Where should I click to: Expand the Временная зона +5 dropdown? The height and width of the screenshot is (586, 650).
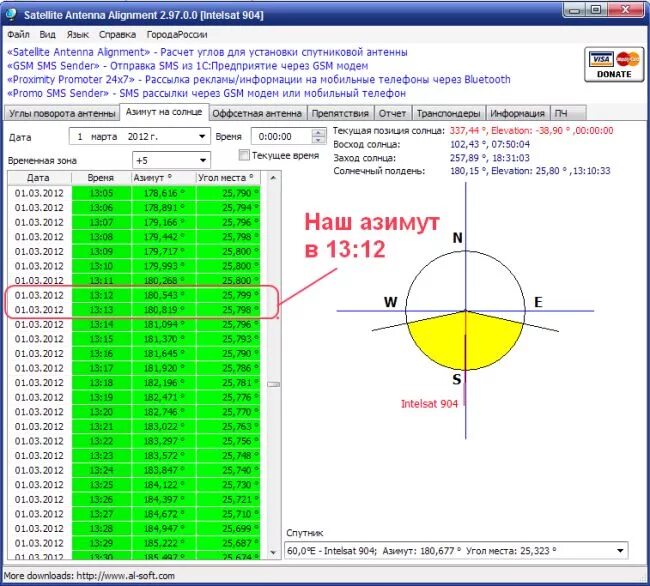point(203,160)
